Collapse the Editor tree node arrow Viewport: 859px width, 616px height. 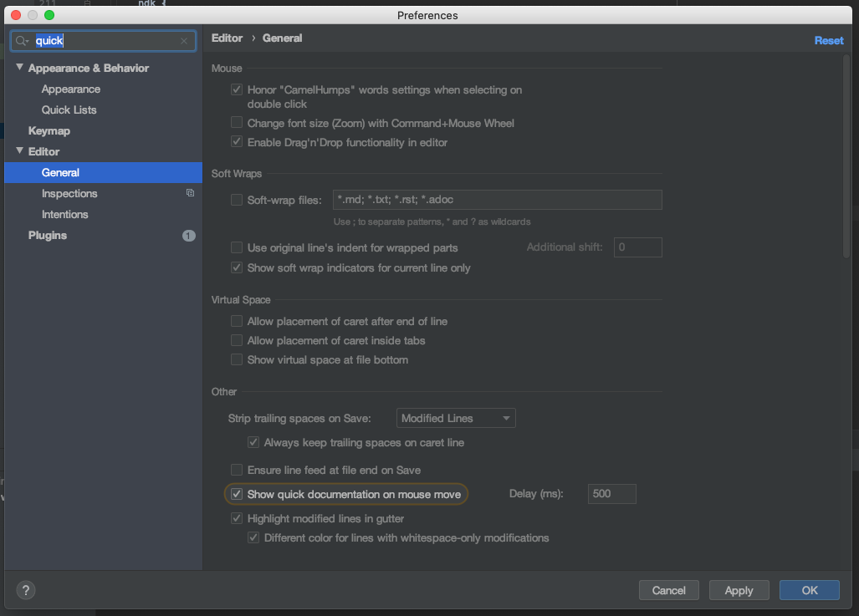point(20,151)
